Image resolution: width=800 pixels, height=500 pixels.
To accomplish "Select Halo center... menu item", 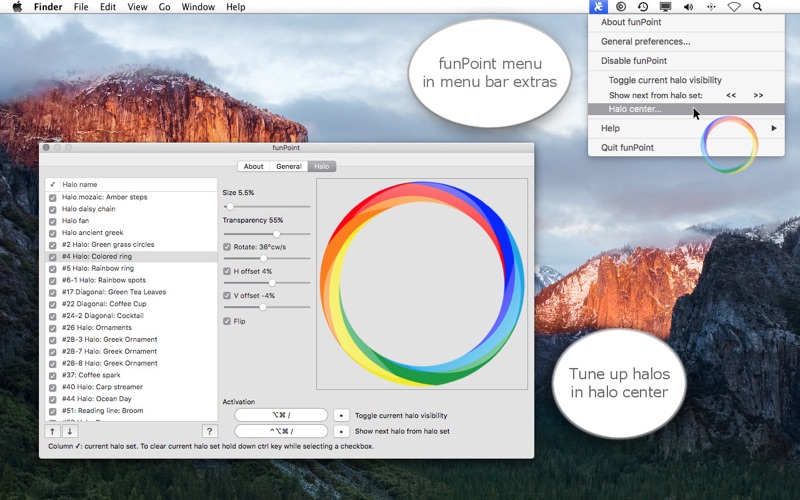I will point(686,109).
